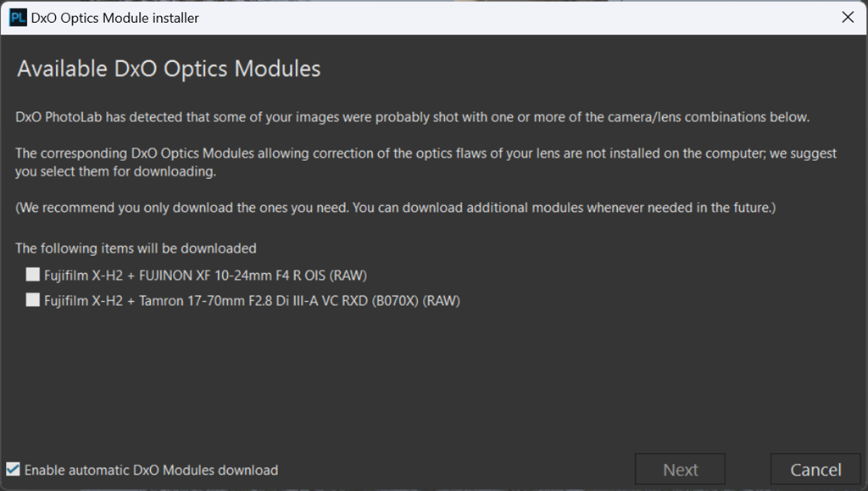Viewport: 868px width, 491px height.
Task: Click the 'Enable automatic DxO Modules download' label text
Action: coord(151,470)
